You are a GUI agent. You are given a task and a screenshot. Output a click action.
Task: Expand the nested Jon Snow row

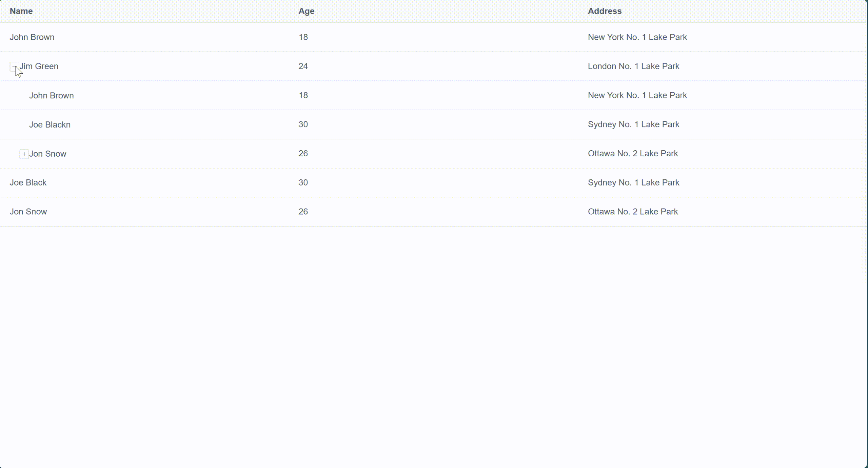tap(24, 154)
